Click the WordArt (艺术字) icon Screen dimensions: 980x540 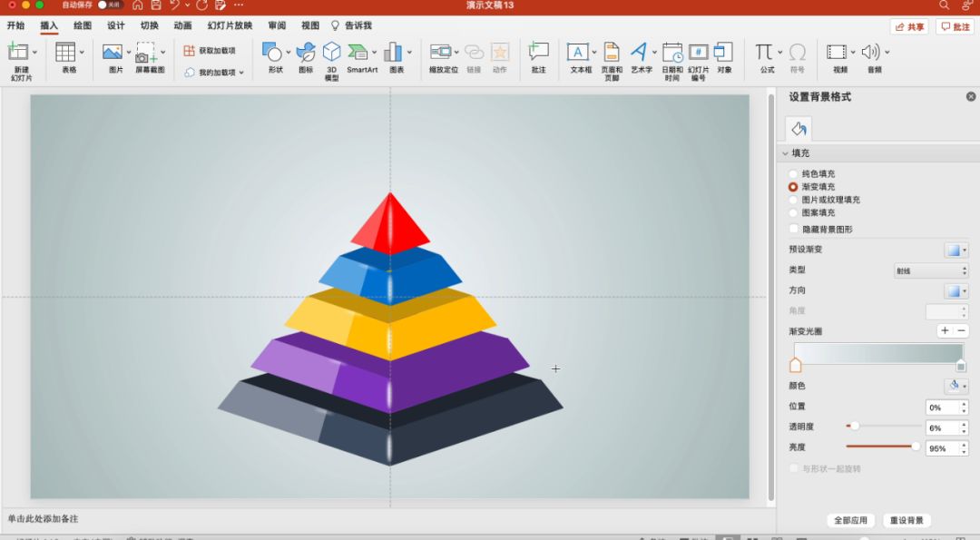[x=641, y=54]
